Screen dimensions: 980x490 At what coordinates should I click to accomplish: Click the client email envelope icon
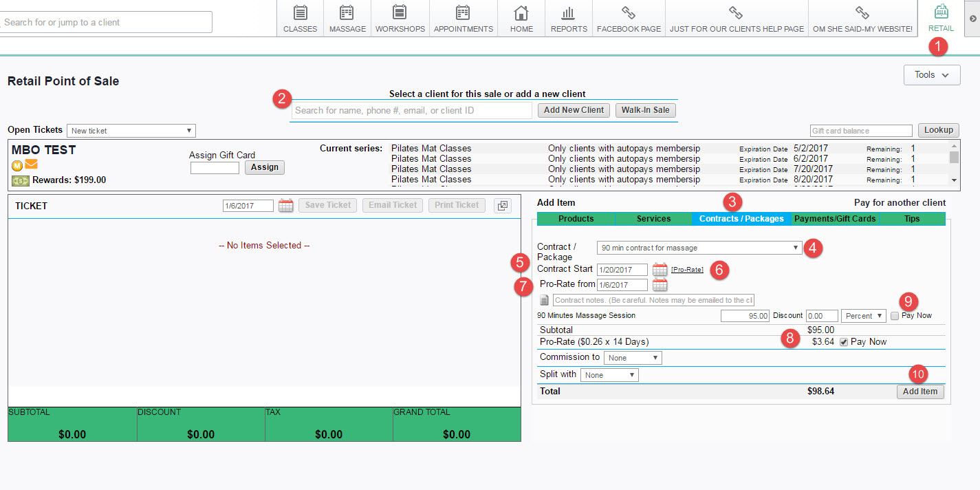coord(31,164)
